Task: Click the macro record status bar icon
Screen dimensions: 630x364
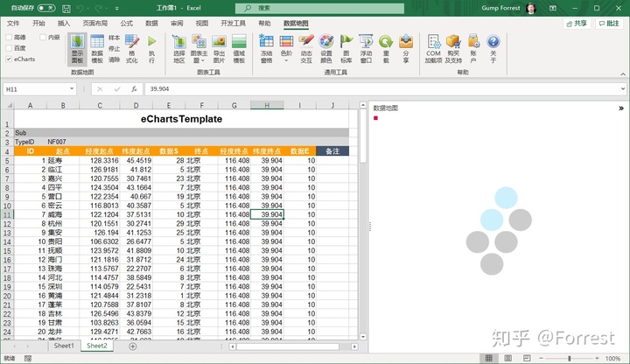Action: pos(28,359)
